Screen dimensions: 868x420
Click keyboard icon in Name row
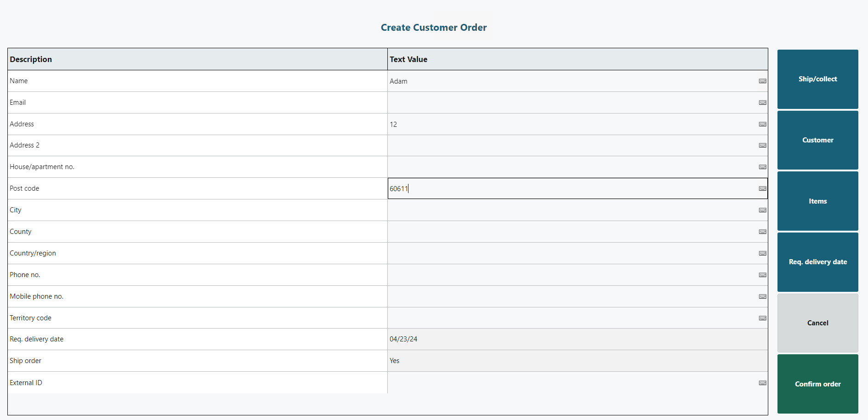click(762, 81)
